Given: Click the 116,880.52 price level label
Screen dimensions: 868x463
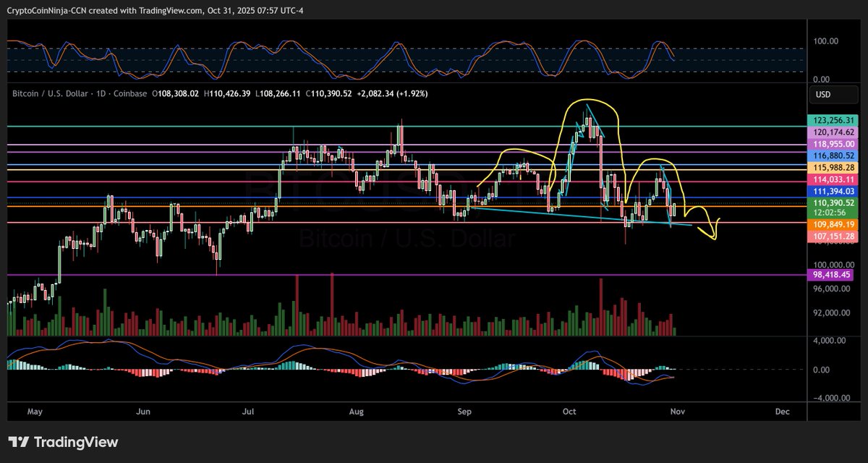Looking at the screenshot, I should click(832, 156).
